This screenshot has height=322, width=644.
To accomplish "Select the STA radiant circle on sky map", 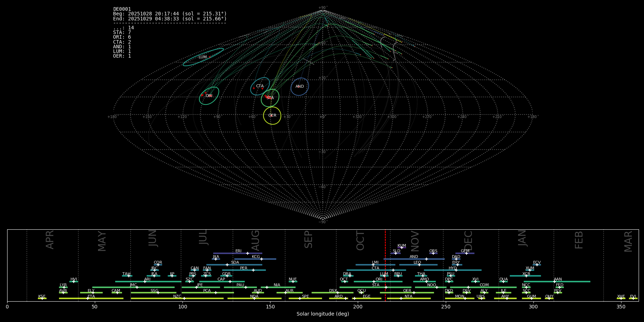I will pyautogui.click(x=270, y=98).
